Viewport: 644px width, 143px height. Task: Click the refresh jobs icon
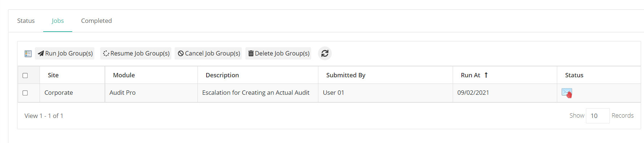tap(325, 53)
